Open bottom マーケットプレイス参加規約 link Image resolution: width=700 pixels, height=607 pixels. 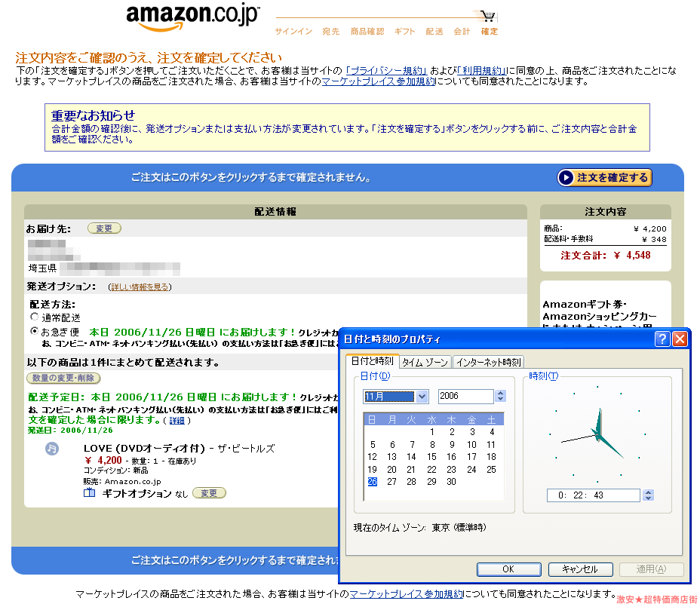[x=407, y=594]
